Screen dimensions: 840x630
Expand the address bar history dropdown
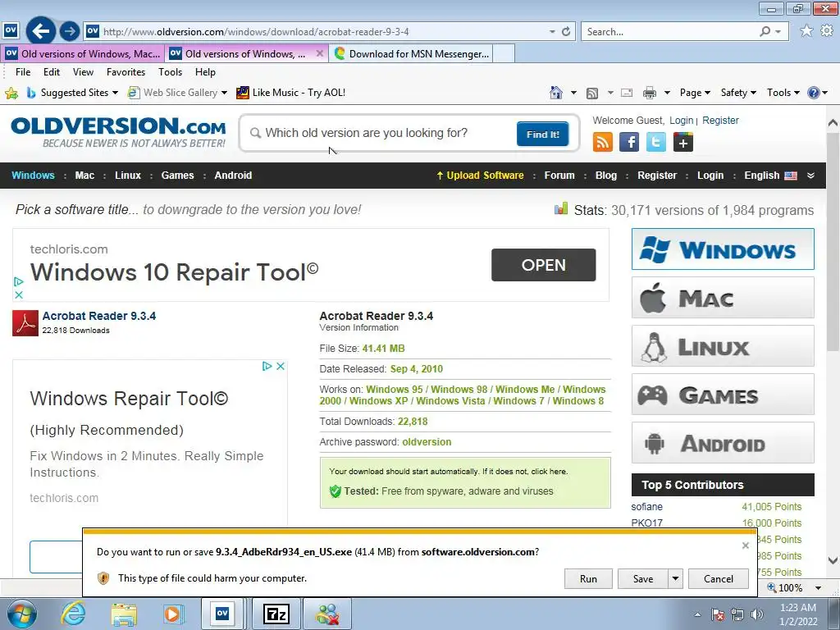552,32
